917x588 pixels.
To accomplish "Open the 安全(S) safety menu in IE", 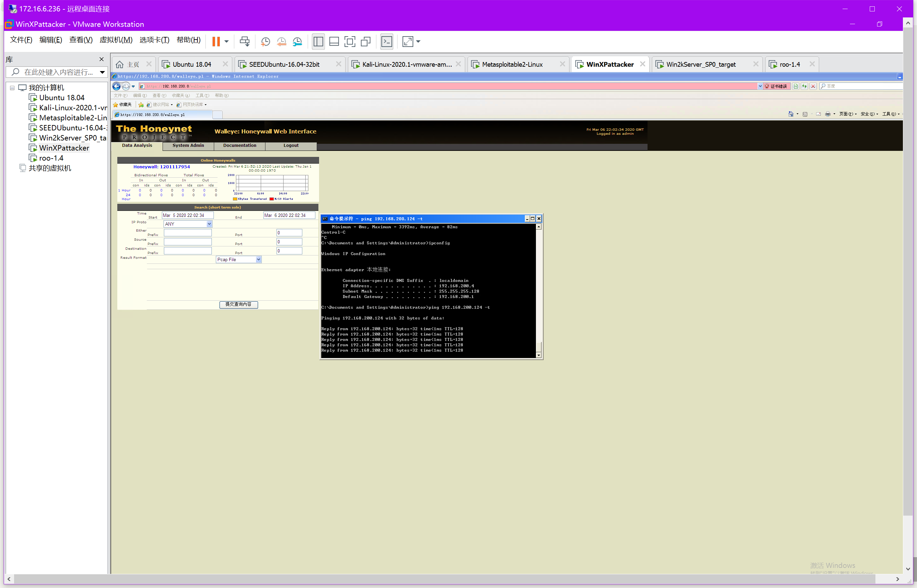I will [x=869, y=114].
